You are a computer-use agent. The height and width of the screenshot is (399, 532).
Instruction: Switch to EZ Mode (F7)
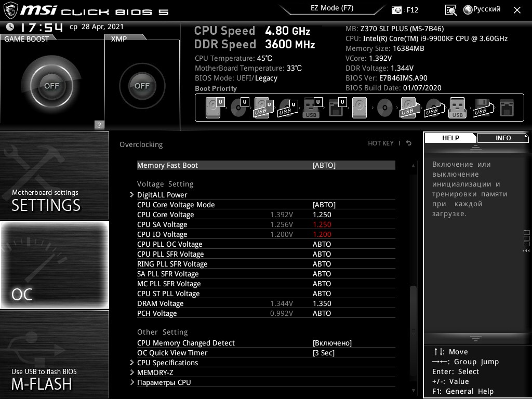pos(332,8)
